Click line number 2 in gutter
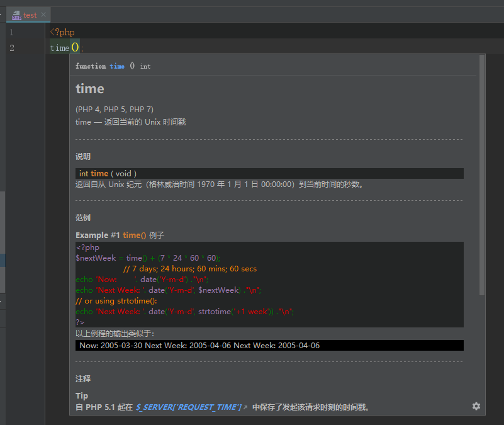 coord(12,48)
